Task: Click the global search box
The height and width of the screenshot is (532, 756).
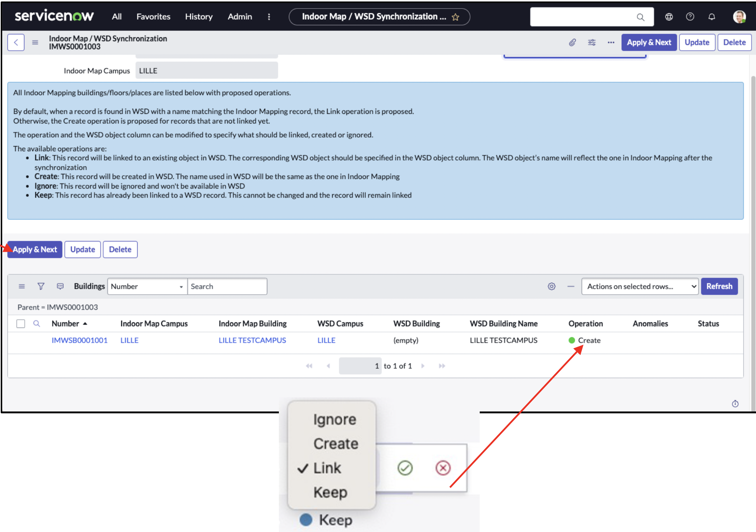Action: pos(592,17)
